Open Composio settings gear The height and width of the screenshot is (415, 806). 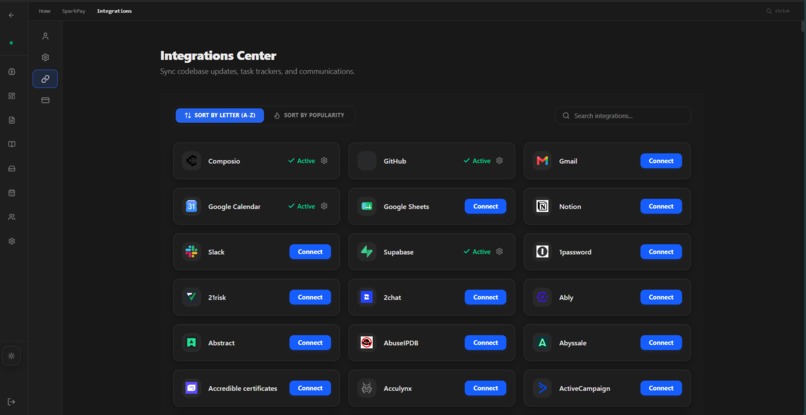pos(324,160)
